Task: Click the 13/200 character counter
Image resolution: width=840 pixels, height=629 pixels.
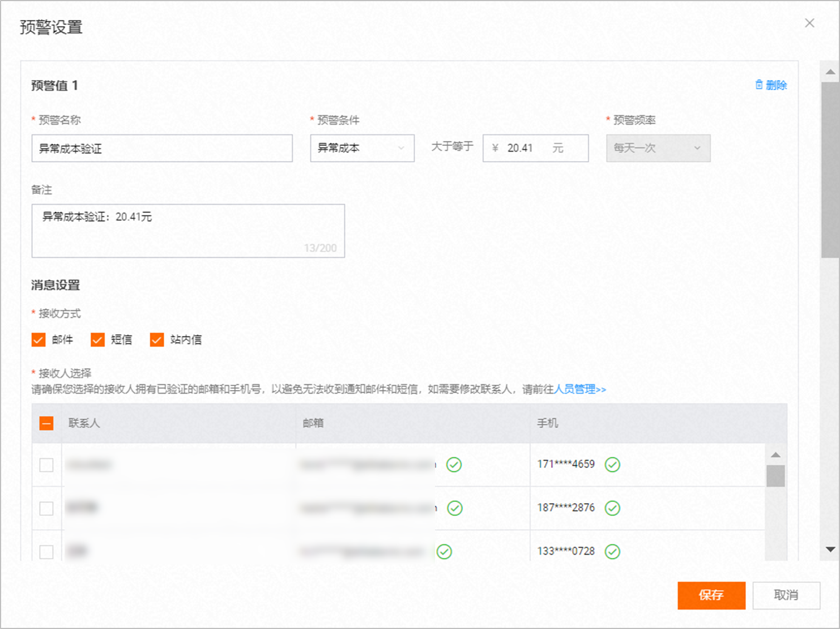Action: pos(320,248)
